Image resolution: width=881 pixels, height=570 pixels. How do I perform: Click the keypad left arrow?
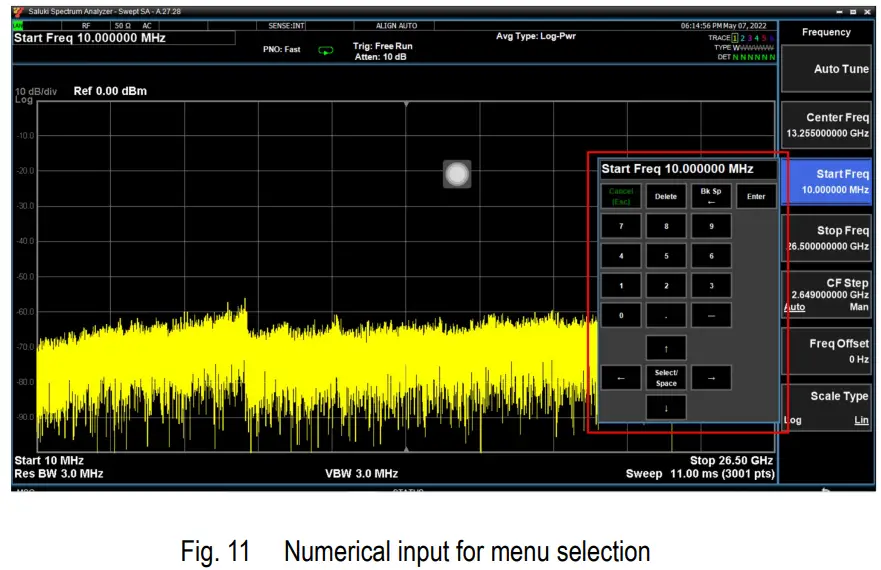(621, 378)
